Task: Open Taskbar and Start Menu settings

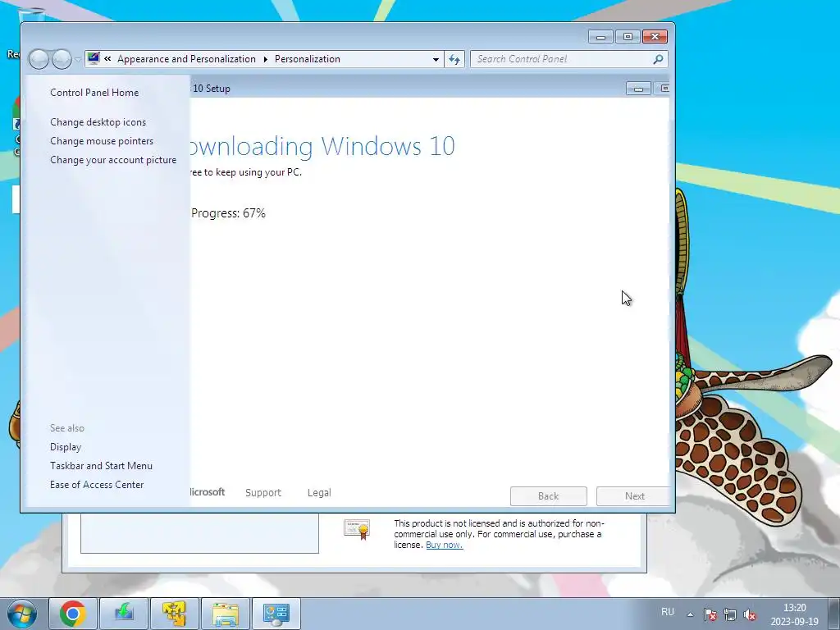Action: click(x=101, y=466)
